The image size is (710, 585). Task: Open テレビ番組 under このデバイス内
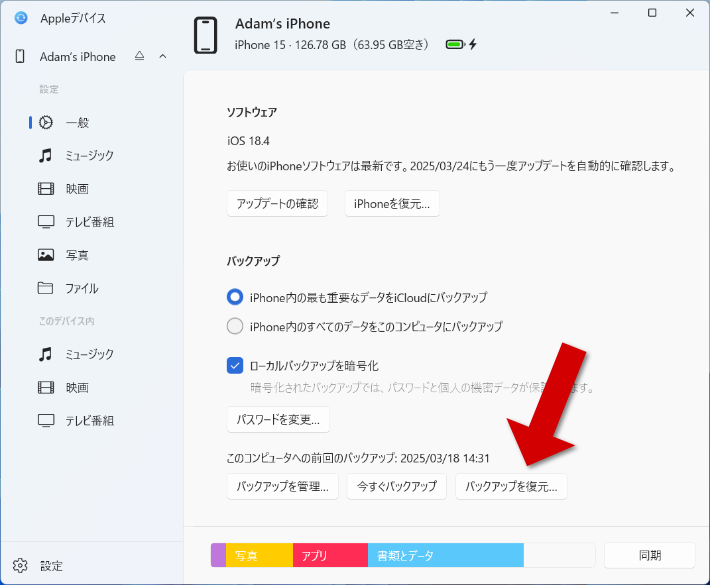[90, 421]
